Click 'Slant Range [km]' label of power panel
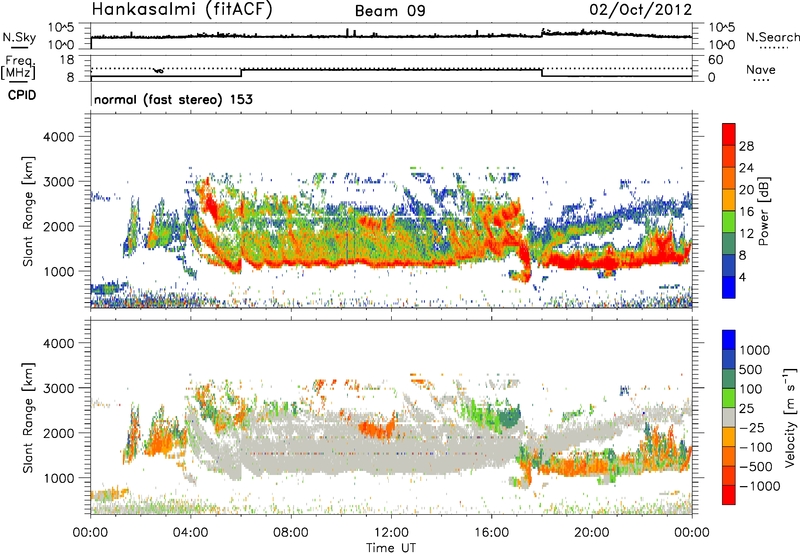 [x=28, y=211]
